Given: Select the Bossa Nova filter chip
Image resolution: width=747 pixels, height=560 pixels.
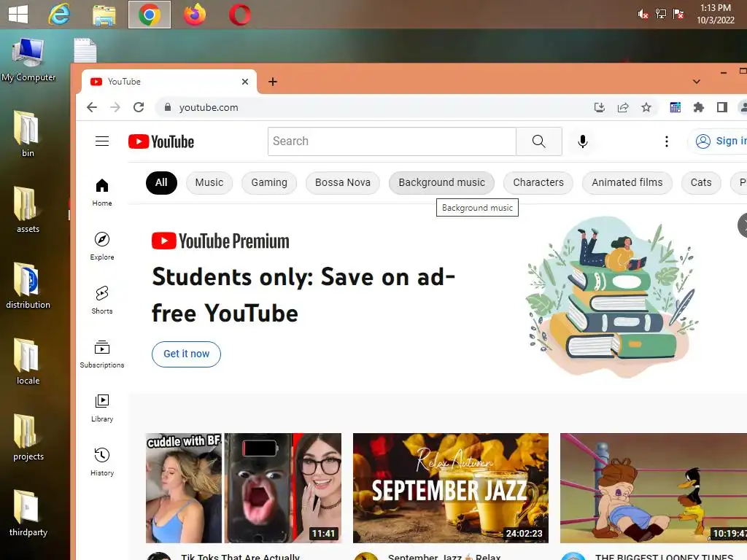Looking at the screenshot, I should click(343, 182).
